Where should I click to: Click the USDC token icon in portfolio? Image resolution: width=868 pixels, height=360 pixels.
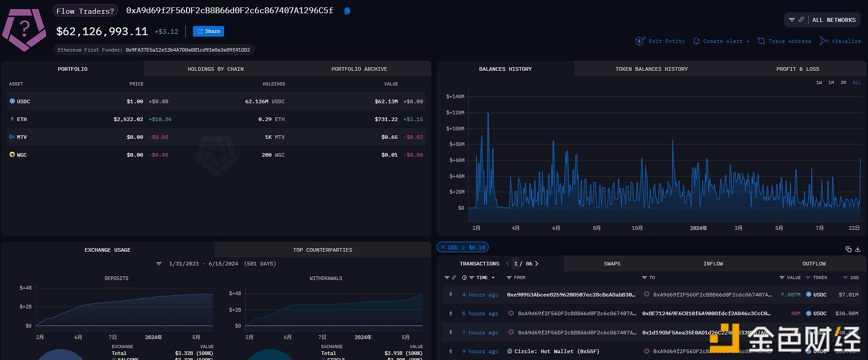tap(12, 101)
